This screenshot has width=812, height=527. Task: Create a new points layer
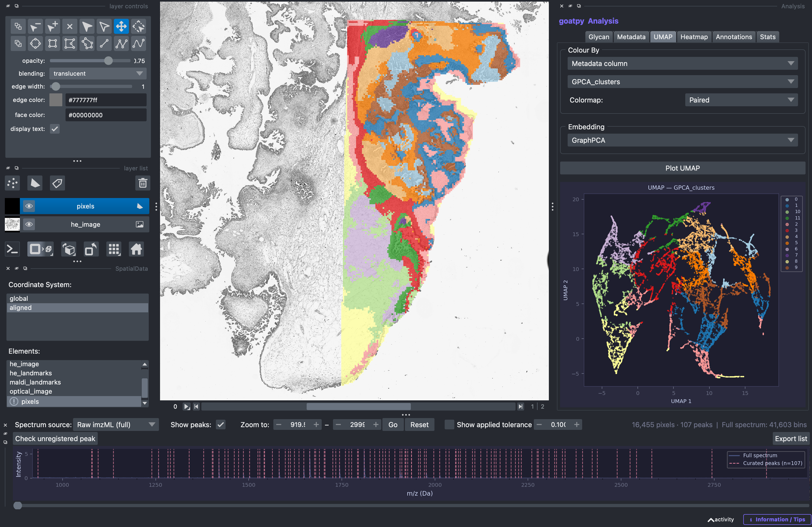13,183
